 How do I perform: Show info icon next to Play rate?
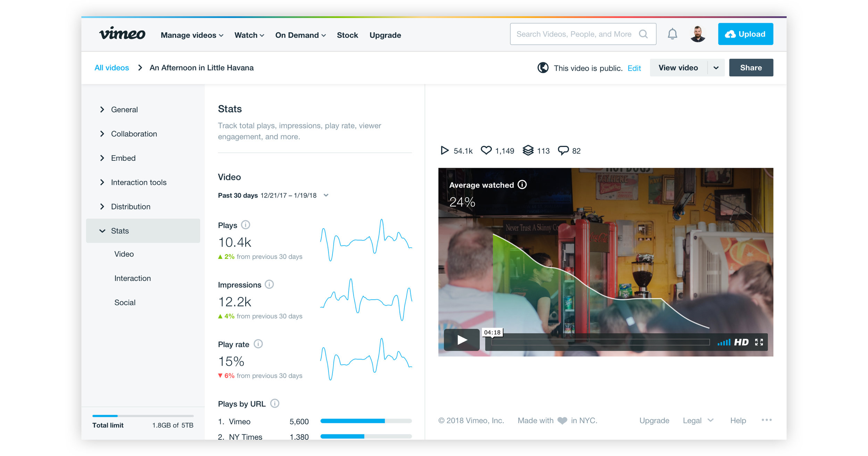pos(258,344)
